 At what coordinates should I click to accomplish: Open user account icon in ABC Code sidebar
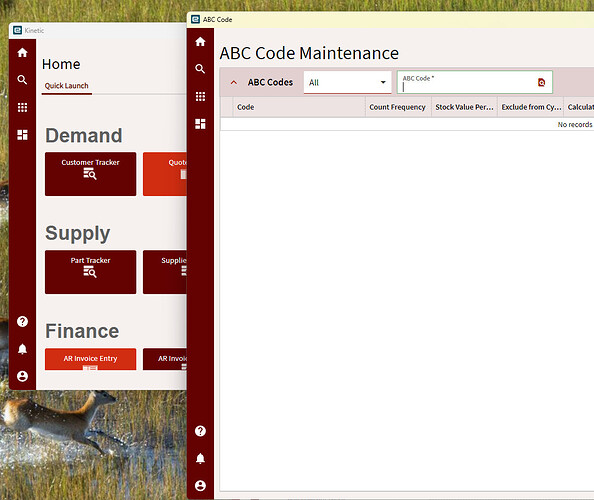(200, 486)
